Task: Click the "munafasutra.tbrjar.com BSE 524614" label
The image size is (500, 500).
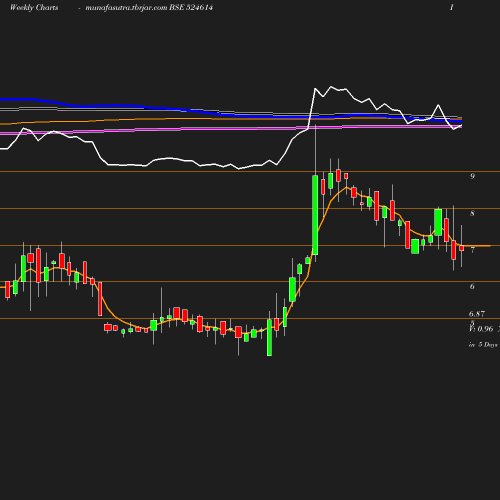Action: pyautogui.click(x=149, y=8)
